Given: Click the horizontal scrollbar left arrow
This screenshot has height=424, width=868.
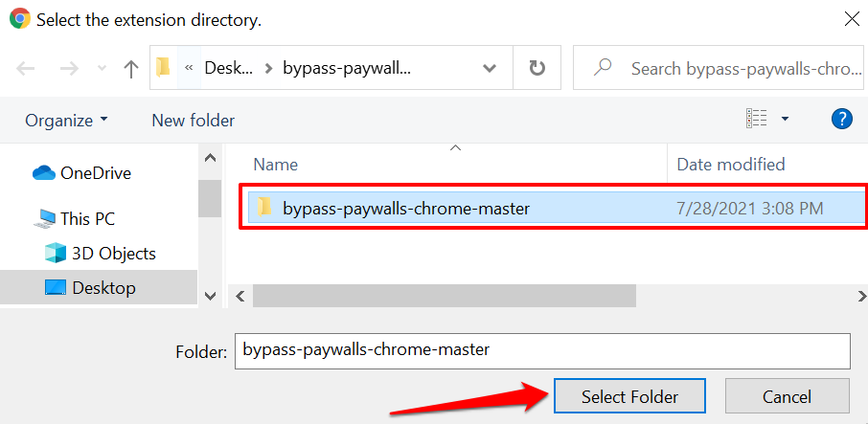Looking at the screenshot, I should (x=240, y=297).
